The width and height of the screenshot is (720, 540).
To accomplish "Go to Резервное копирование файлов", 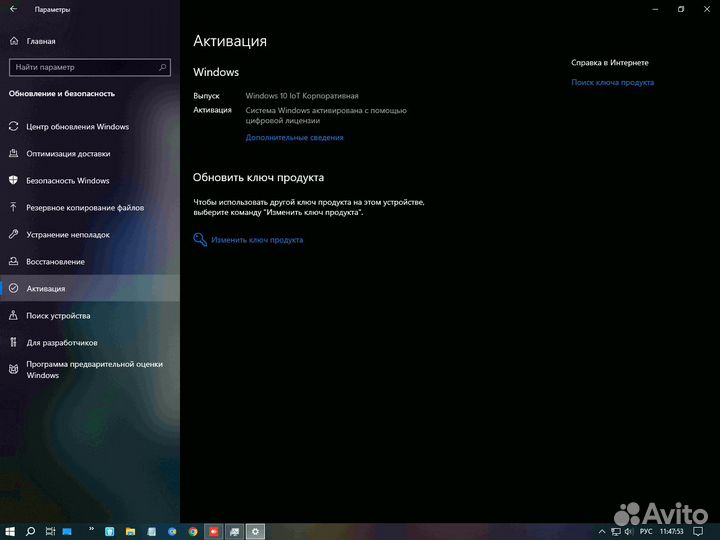I will pos(85,208).
